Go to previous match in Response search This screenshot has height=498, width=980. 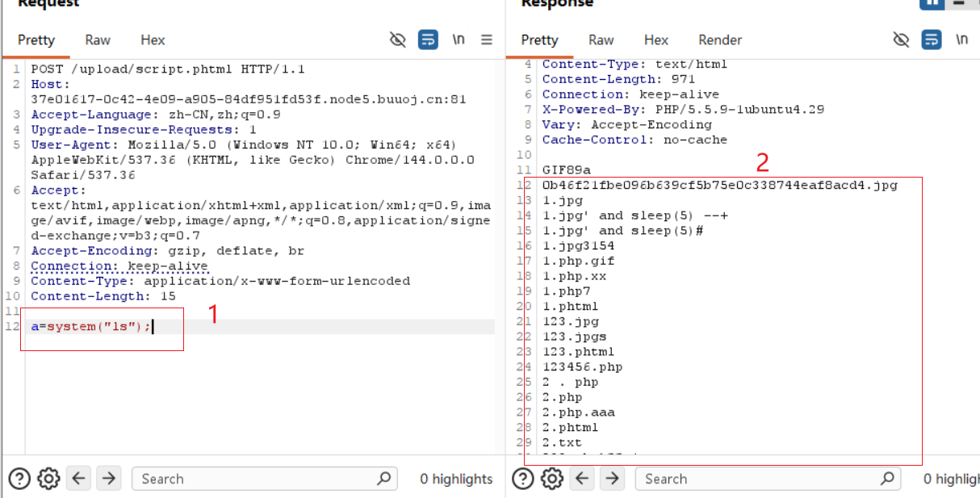point(582,479)
